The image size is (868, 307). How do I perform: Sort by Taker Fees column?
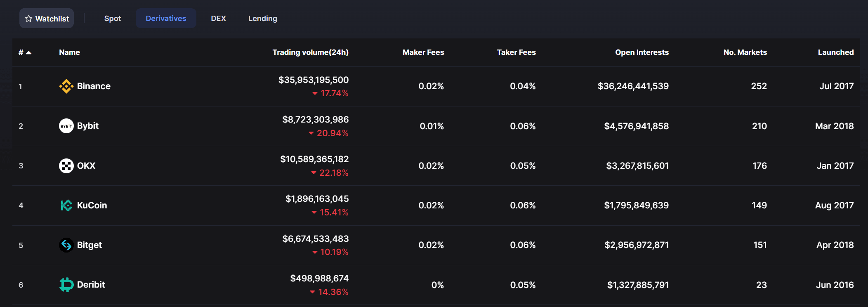tap(516, 52)
